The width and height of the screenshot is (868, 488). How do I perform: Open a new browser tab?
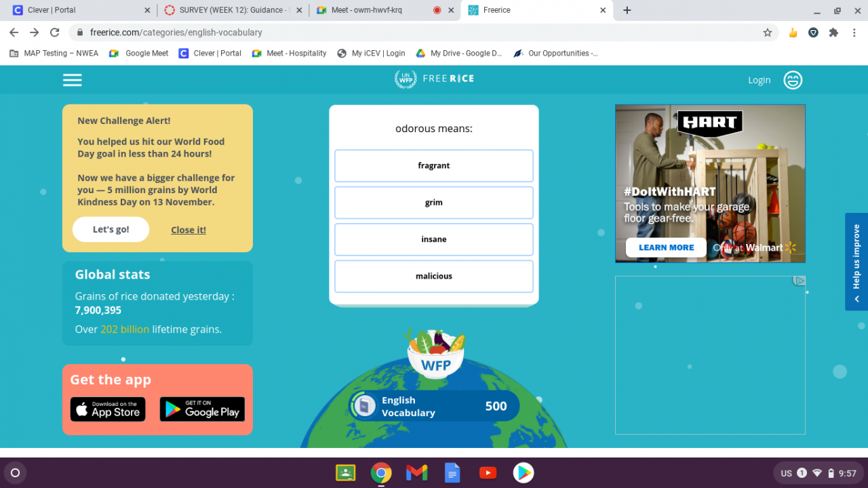coord(627,10)
